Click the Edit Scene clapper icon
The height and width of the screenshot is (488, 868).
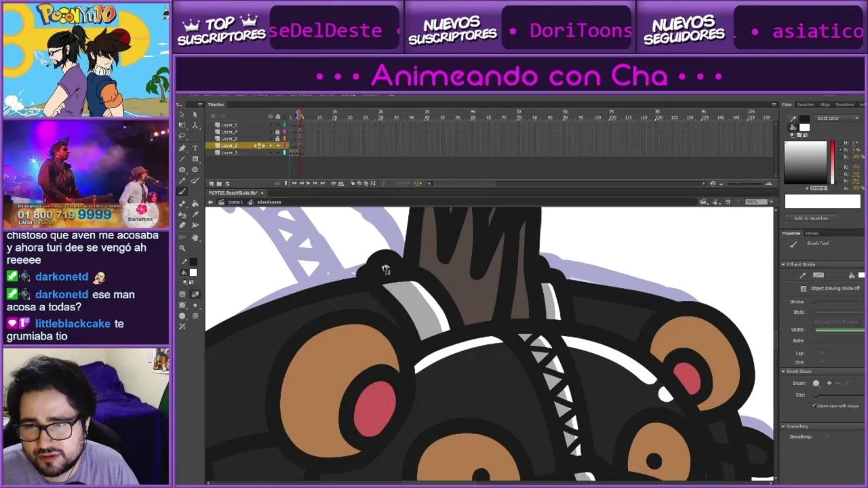[705, 202]
